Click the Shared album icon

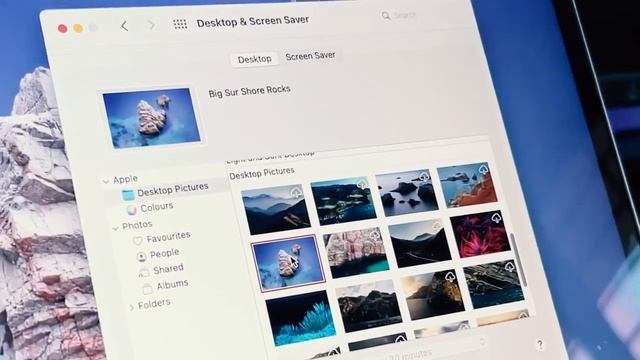[x=144, y=272]
